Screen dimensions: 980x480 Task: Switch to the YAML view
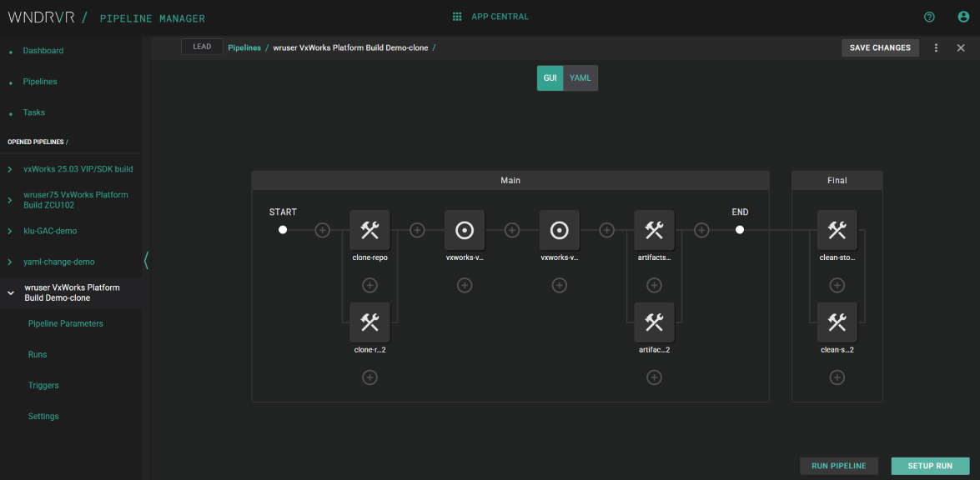(x=580, y=78)
